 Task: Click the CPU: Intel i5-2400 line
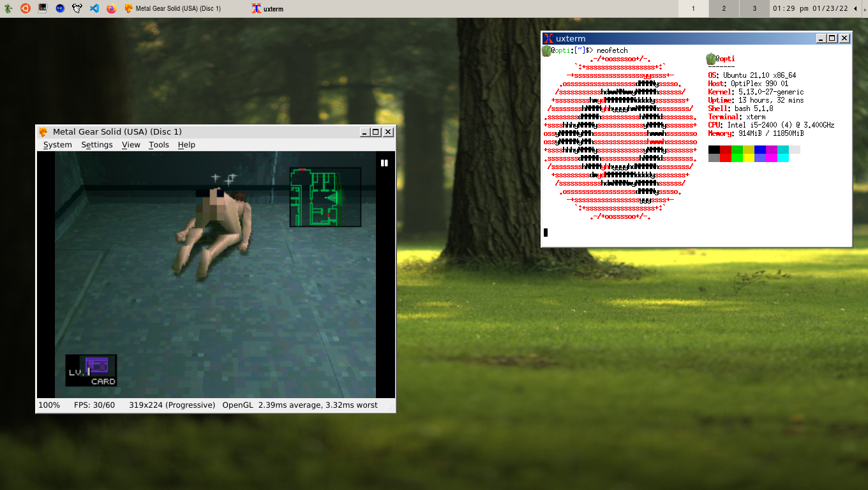click(771, 125)
